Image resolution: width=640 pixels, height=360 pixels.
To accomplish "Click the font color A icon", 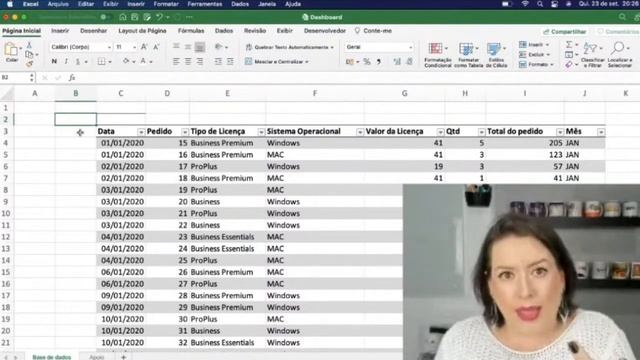I will [143, 61].
